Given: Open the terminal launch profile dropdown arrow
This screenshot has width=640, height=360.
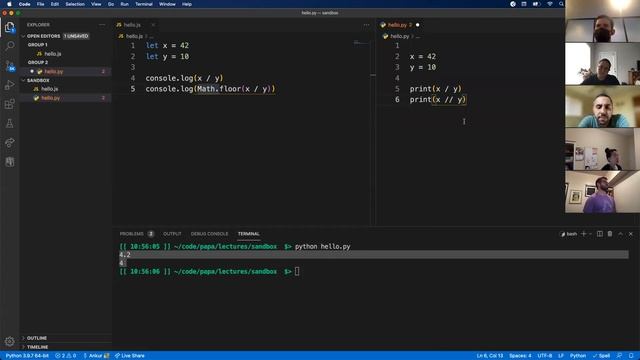Looking at the screenshot, I should [590, 234].
